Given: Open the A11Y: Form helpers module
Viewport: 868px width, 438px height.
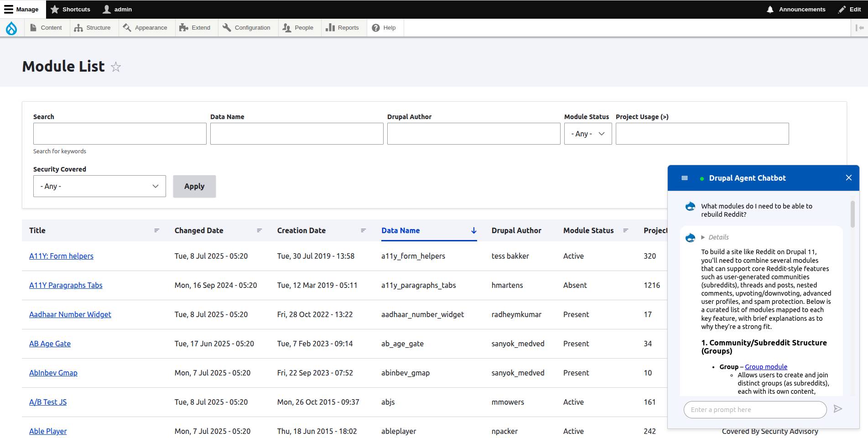Looking at the screenshot, I should click(61, 256).
